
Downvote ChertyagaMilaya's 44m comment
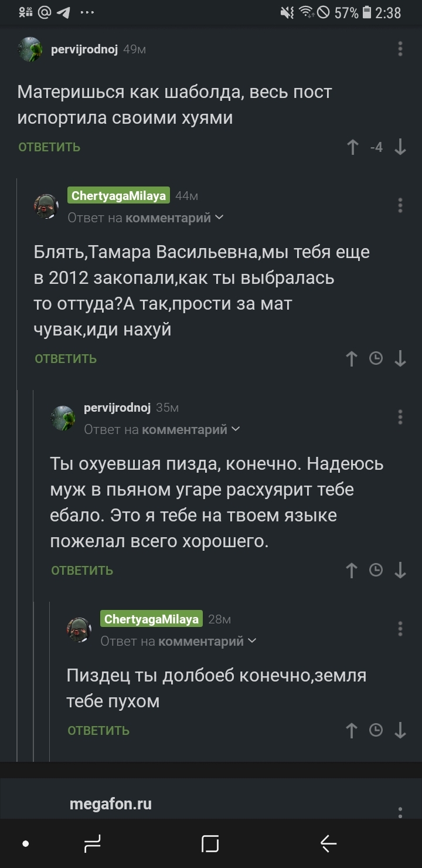[400, 358]
